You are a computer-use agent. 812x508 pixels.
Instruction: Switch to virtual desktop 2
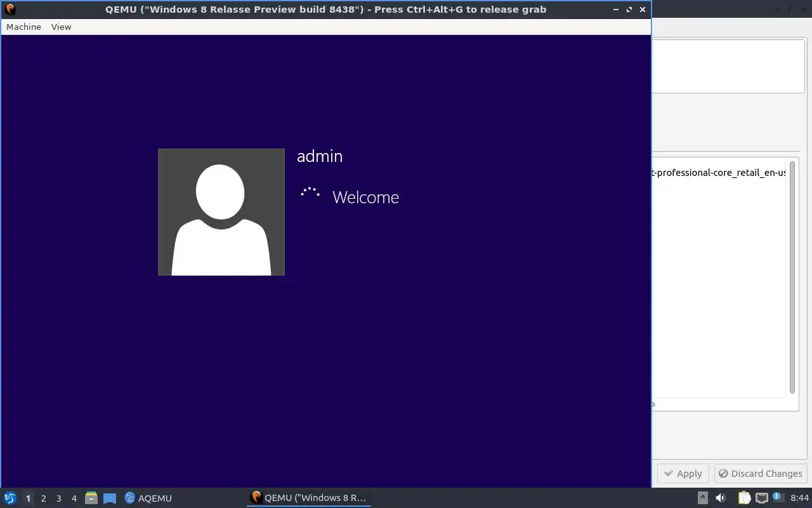[43, 498]
